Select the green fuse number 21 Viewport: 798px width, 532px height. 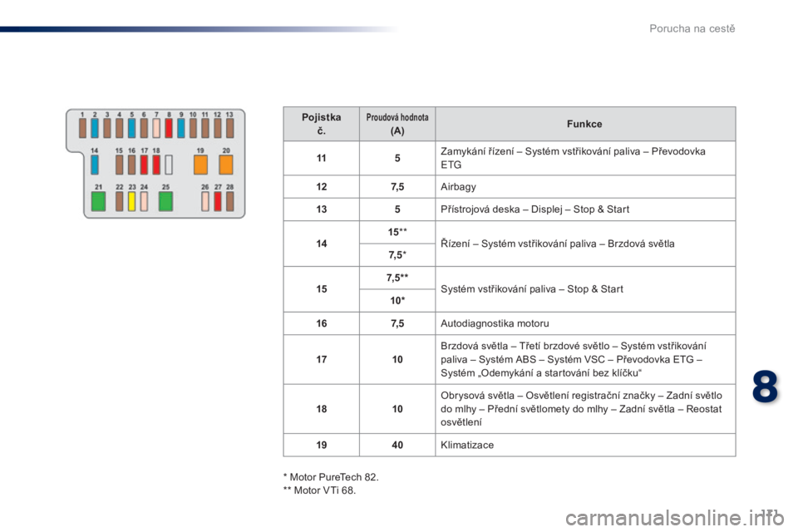point(99,201)
